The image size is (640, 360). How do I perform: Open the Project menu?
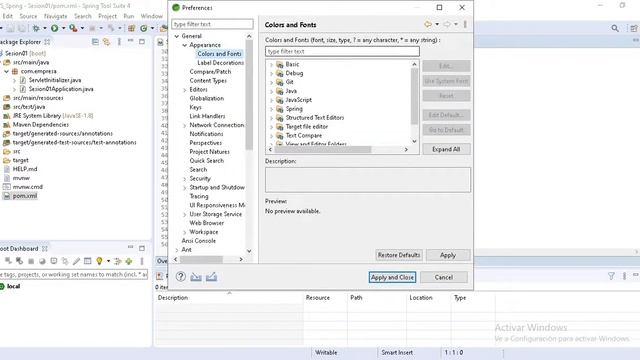pyautogui.click(x=107, y=16)
